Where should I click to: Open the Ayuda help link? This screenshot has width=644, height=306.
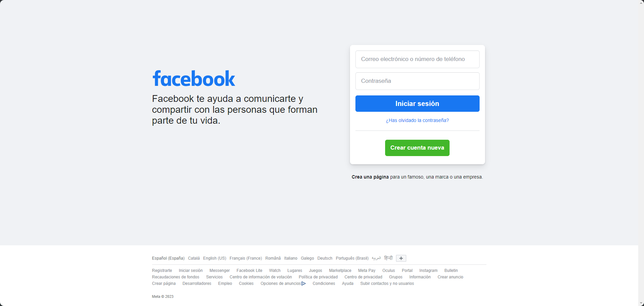coord(348,284)
